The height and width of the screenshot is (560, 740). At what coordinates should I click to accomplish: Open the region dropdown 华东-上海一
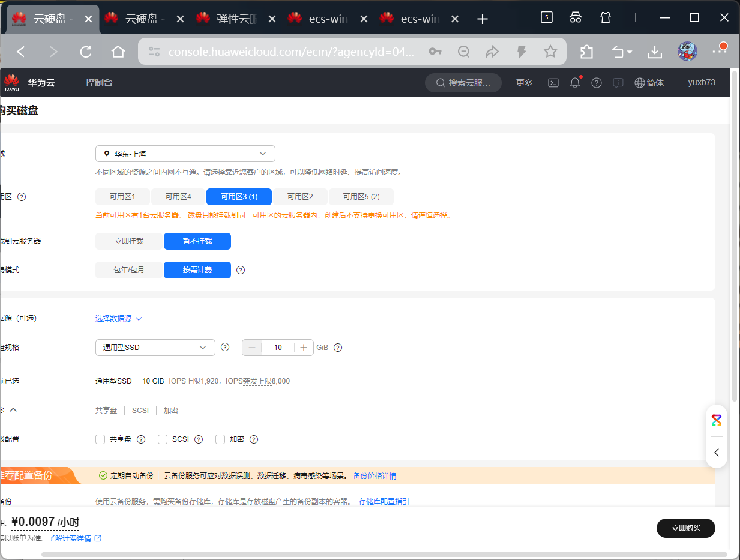pos(185,154)
